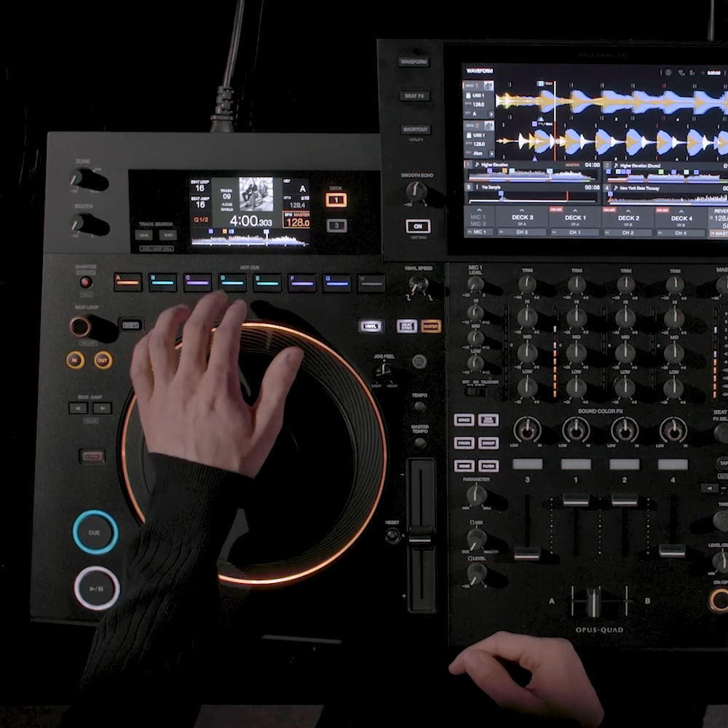Screen dimensions: 728x728
Task: Tap the CH 4 field under DECK 4
Action: (x=681, y=233)
